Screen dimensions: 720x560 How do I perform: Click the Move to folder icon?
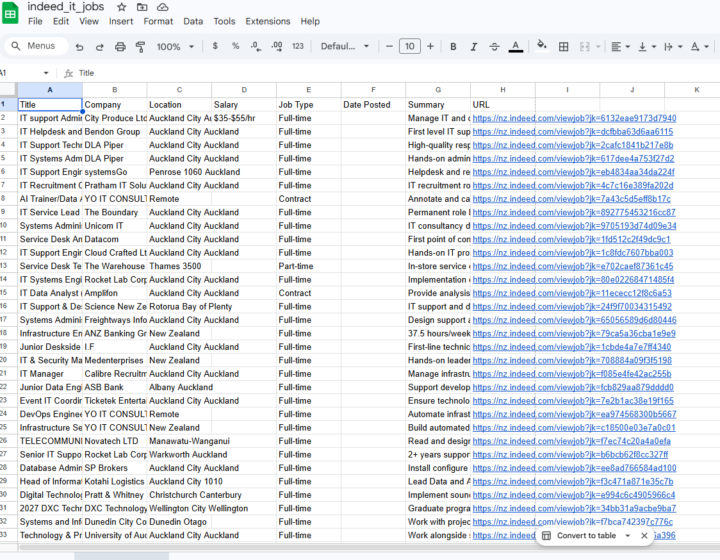pyautogui.click(x=142, y=7)
